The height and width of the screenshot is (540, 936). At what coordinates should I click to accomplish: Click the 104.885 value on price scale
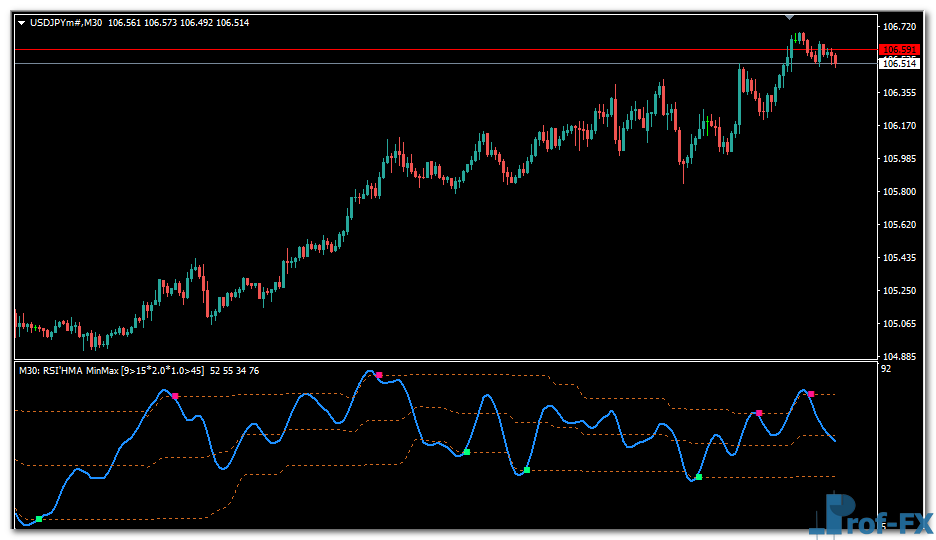pos(900,357)
